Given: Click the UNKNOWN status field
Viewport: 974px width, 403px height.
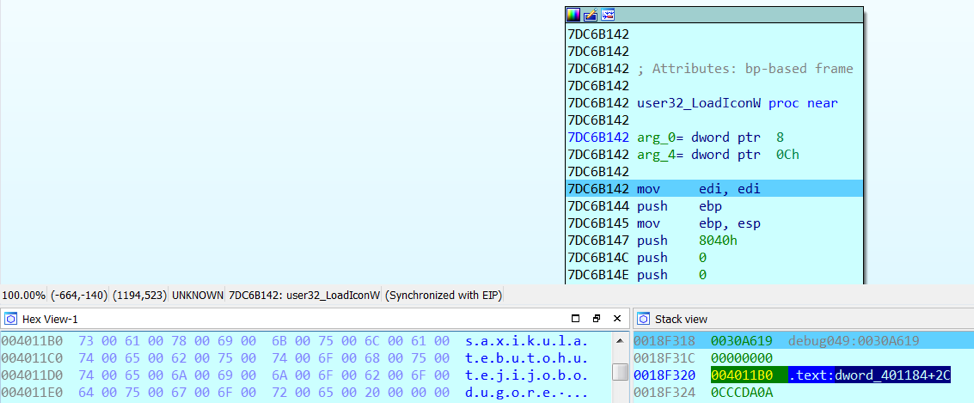Looking at the screenshot, I should (x=198, y=294).
